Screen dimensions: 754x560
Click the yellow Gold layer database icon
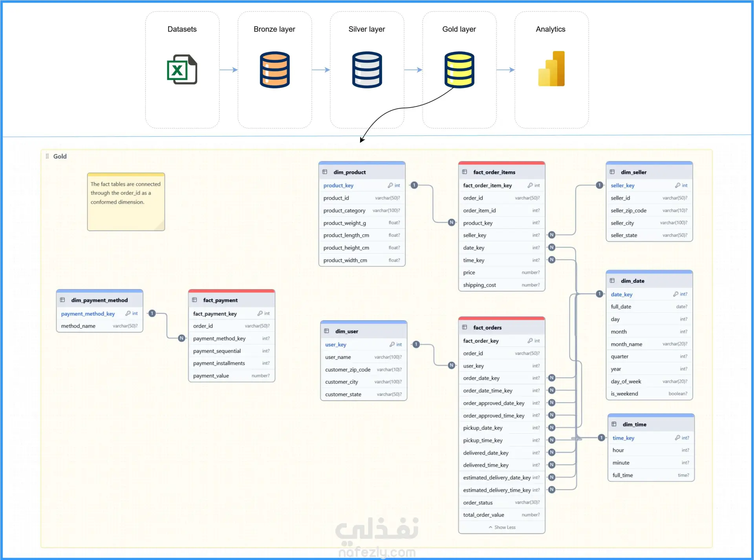click(459, 70)
